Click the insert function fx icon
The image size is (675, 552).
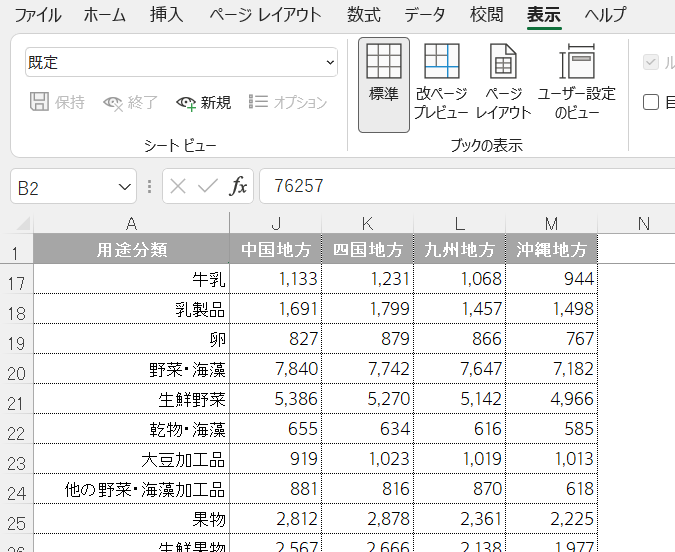239,187
